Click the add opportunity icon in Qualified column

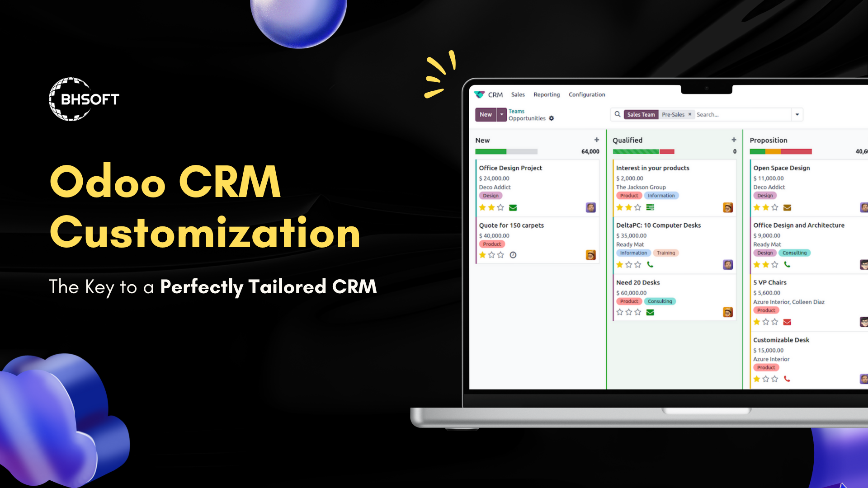pyautogui.click(x=734, y=140)
